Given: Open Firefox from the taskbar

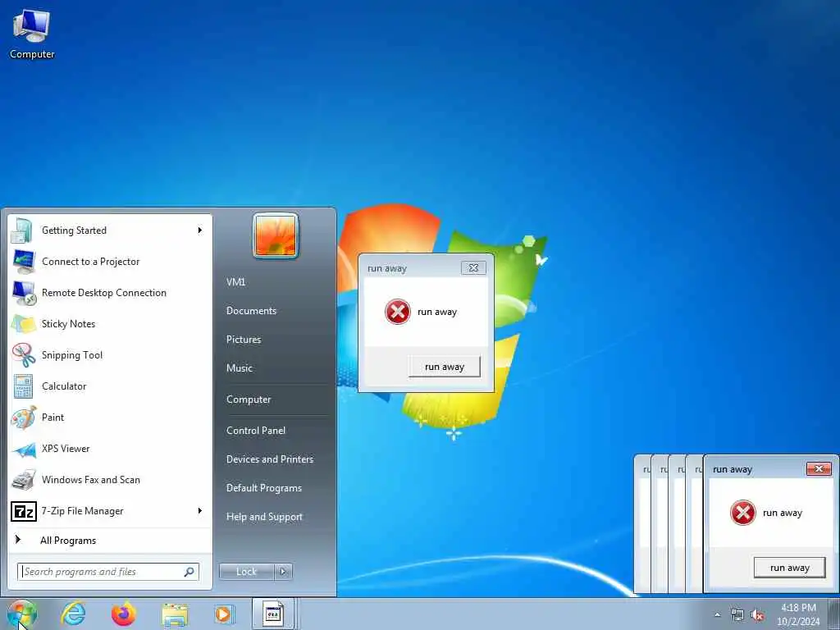Looking at the screenshot, I should pos(124,614).
